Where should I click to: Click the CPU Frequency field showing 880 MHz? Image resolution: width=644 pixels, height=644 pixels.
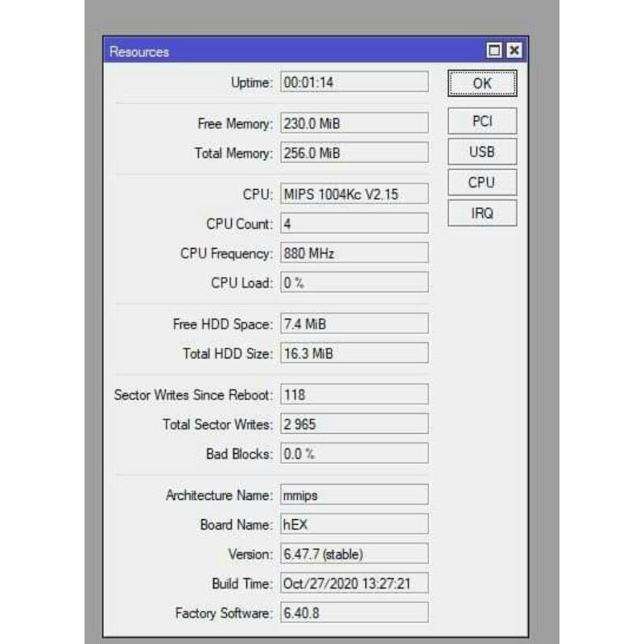(x=353, y=253)
